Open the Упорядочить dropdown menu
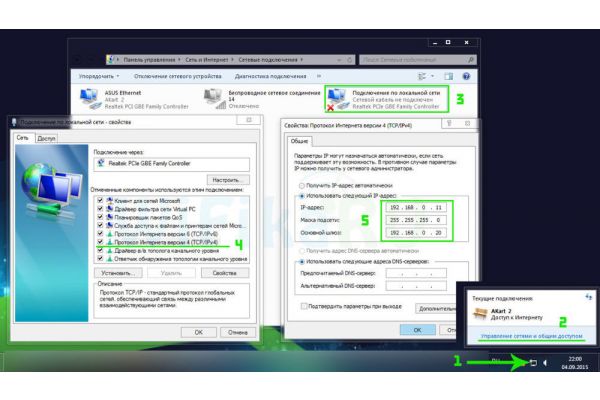Screen dimensions: 600x400 coord(99,76)
